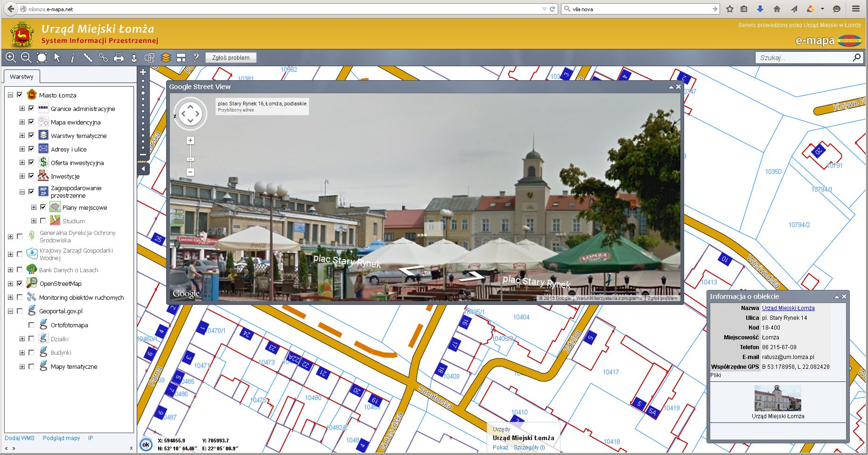The width and height of the screenshot is (868, 455).
Task: Open the browser downloads arrow
Action: click(x=760, y=9)
